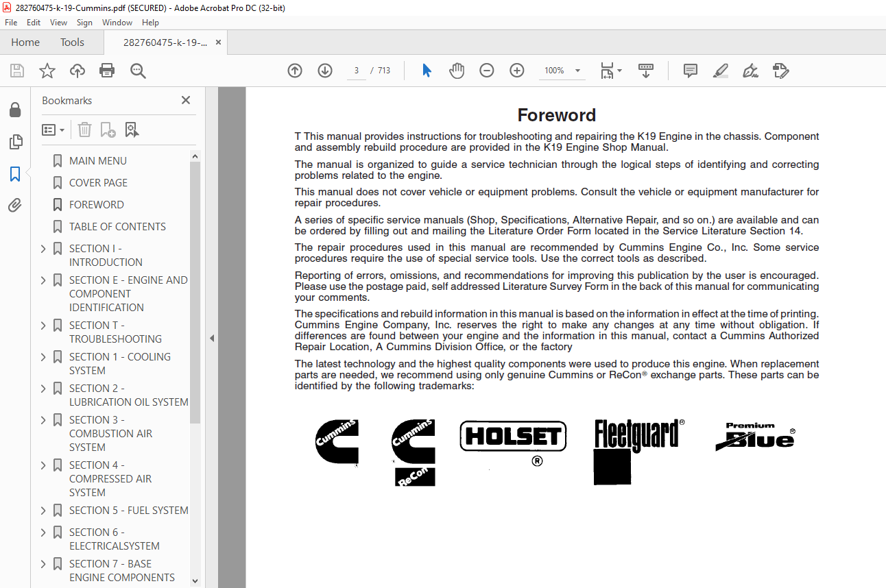886x588 pixels.
Task: Jump to the COVER PAGE bookmark
Action: [x=98, y=183]
